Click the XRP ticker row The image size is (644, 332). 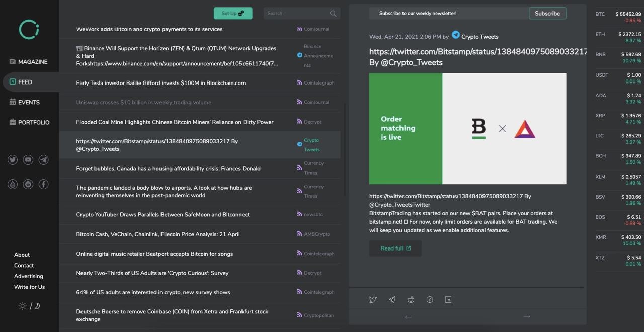point(618,119)
